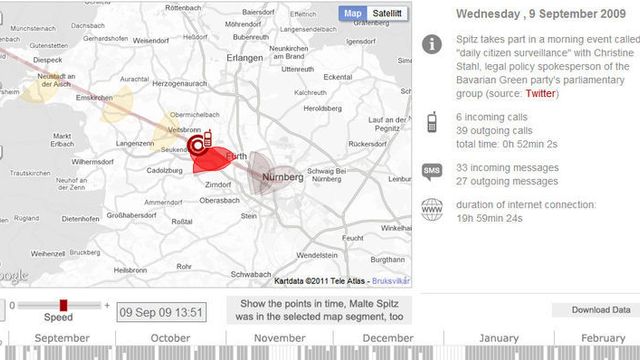Click the info circle icon
Screen dimensions: 640x360
[x=432, y=44]
